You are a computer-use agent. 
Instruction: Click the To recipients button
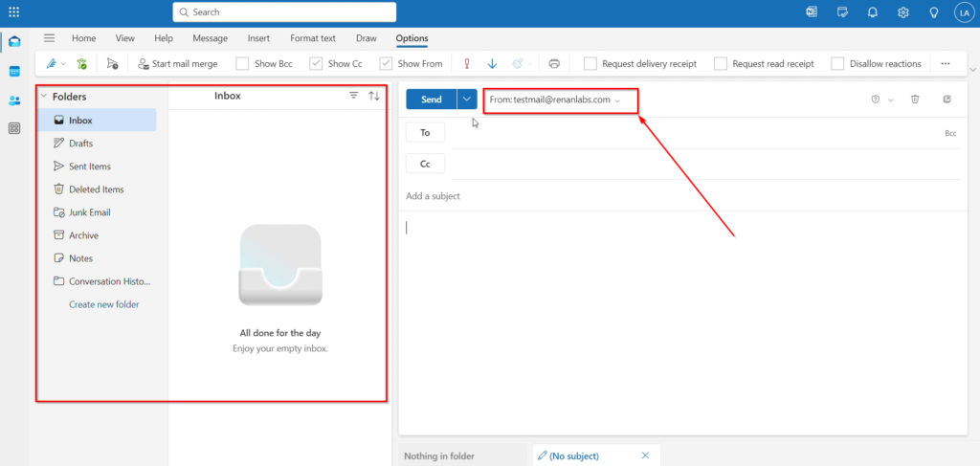pos(426,132)
